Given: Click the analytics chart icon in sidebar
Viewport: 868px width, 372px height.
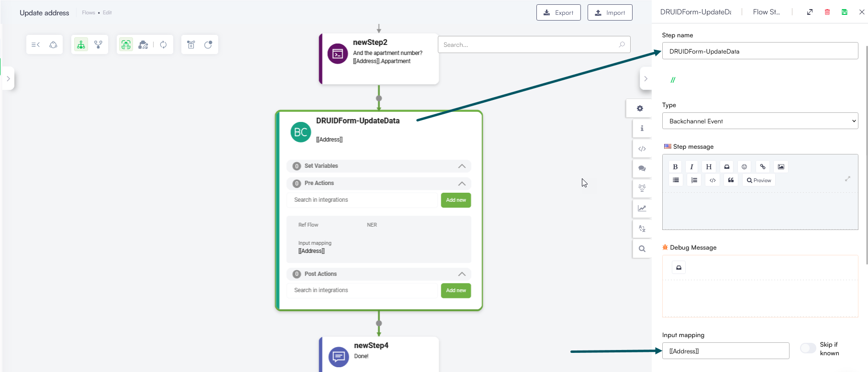Looking at the screenshot, I should click(x=642, y=208).
